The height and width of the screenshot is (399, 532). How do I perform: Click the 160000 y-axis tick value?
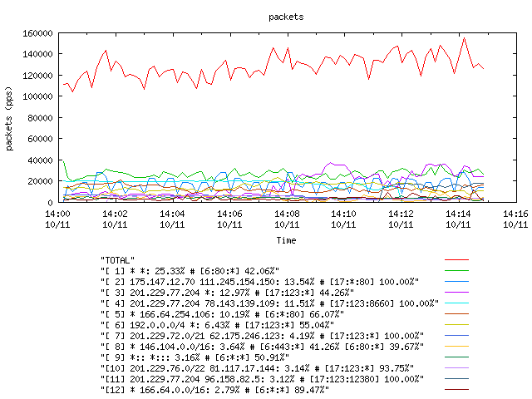point(37,33)
